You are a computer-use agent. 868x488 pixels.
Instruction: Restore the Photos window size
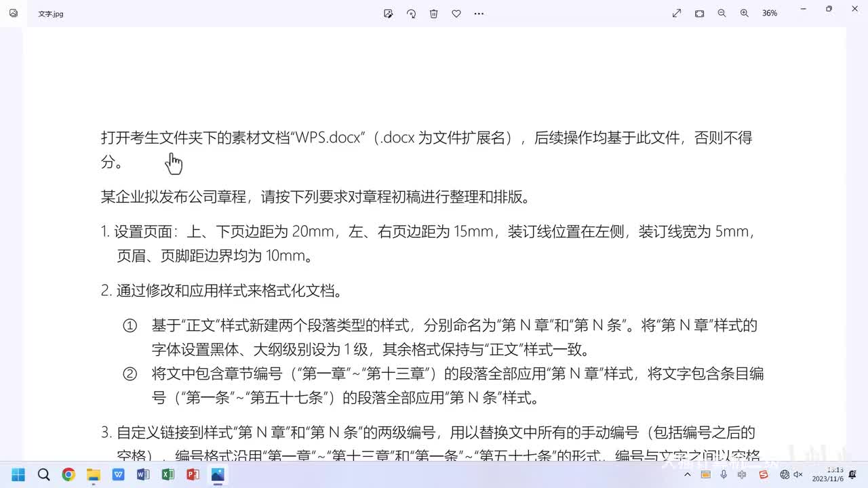coord(829,9)
